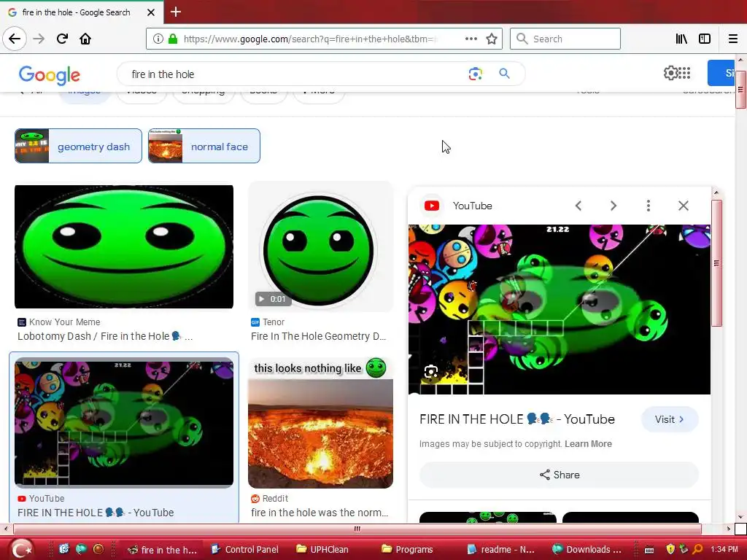
Task: Open the preview panel three-dot options
Action: pyautogui.click(x=648, y=206)
